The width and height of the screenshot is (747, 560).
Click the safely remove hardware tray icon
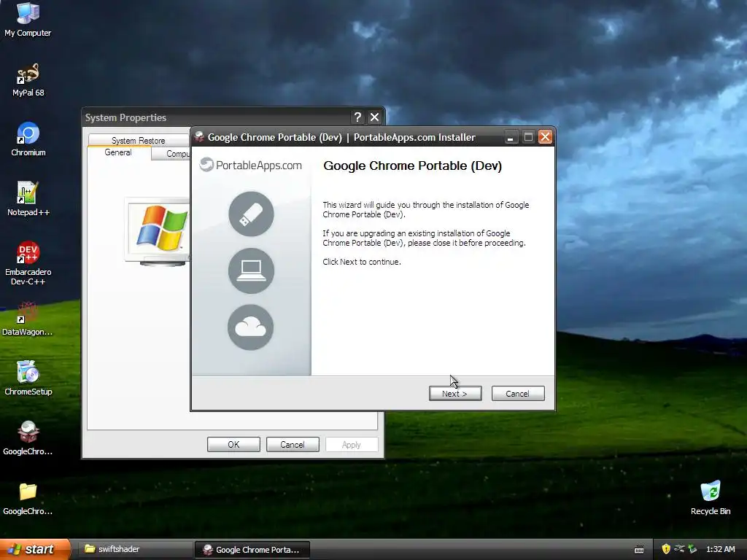pyautogui.click(x=692, y=549)
